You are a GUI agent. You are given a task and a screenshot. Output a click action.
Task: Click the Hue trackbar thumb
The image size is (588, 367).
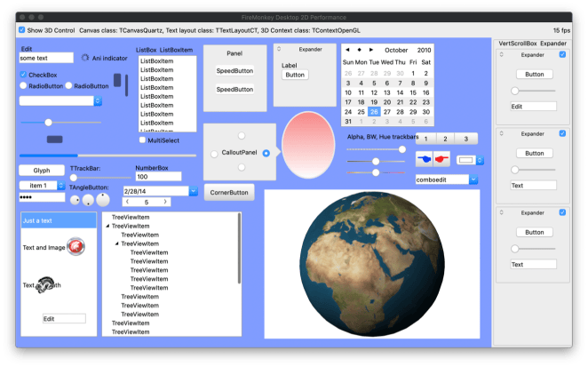coord(376,172)
